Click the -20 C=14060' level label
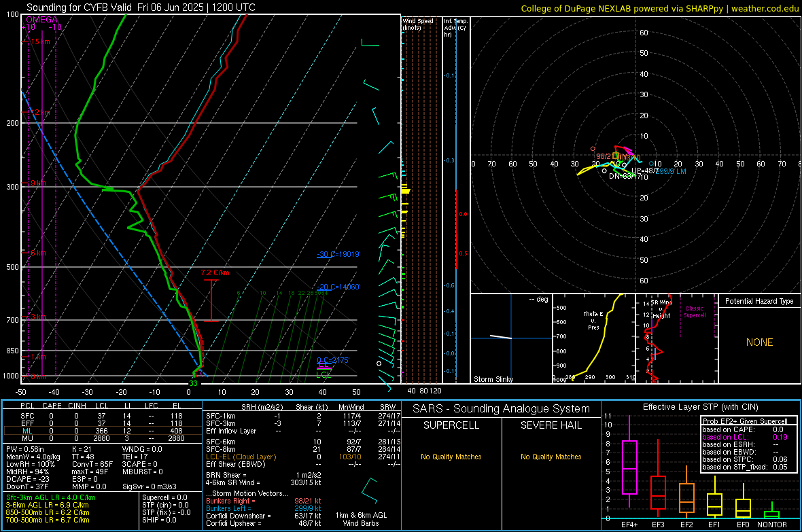Viewport: 802px width, 532px height. point(338,287)
